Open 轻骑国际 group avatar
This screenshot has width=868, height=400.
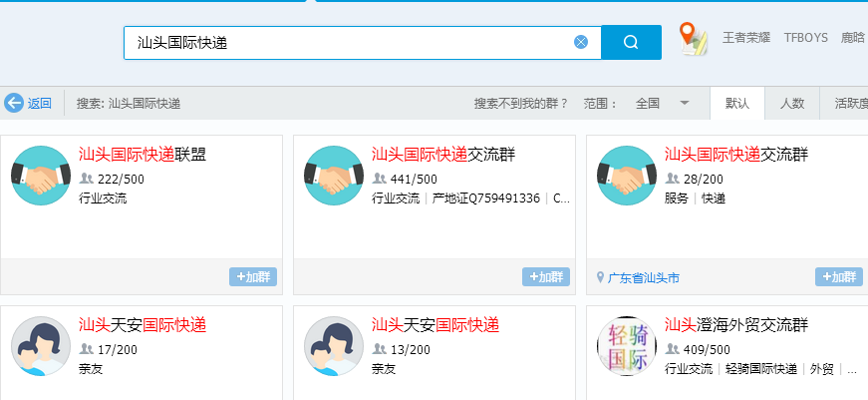[627, 346]
